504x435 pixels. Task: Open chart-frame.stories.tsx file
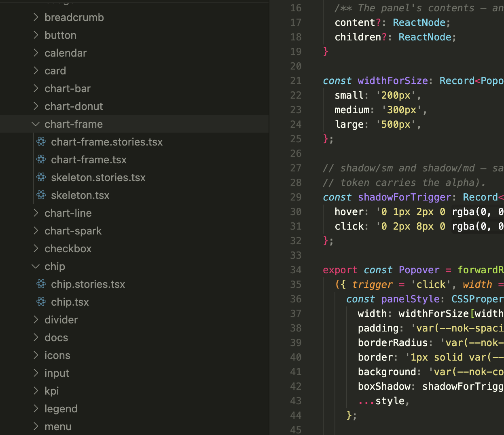tap(107, 142)
